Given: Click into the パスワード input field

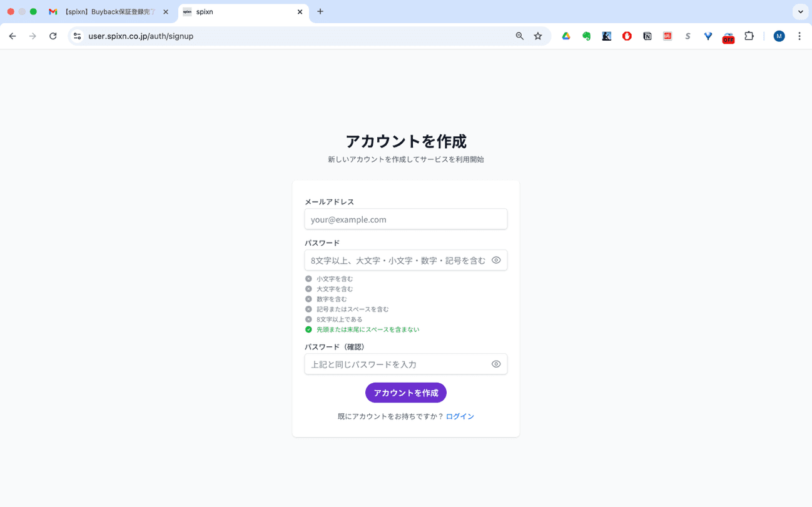Looking at the screenshot, I should (406, 260).
